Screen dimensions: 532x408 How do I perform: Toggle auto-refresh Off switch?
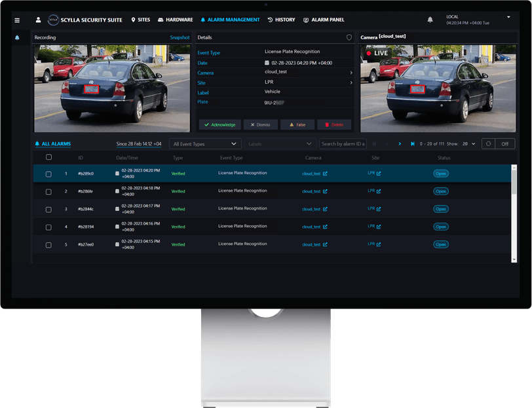click(505, 144)
